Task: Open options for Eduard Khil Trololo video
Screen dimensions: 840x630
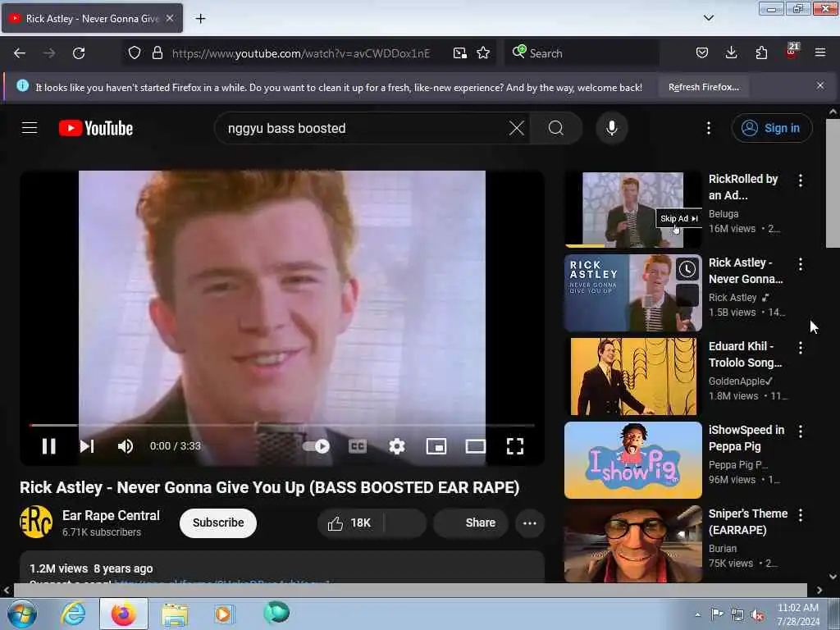Action: coord(801,348)
